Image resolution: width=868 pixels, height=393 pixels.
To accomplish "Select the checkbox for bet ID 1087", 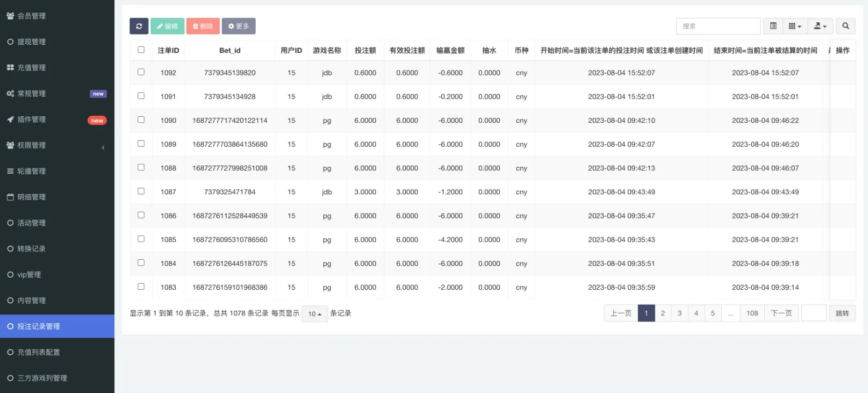I will click(x=141, y=192).
